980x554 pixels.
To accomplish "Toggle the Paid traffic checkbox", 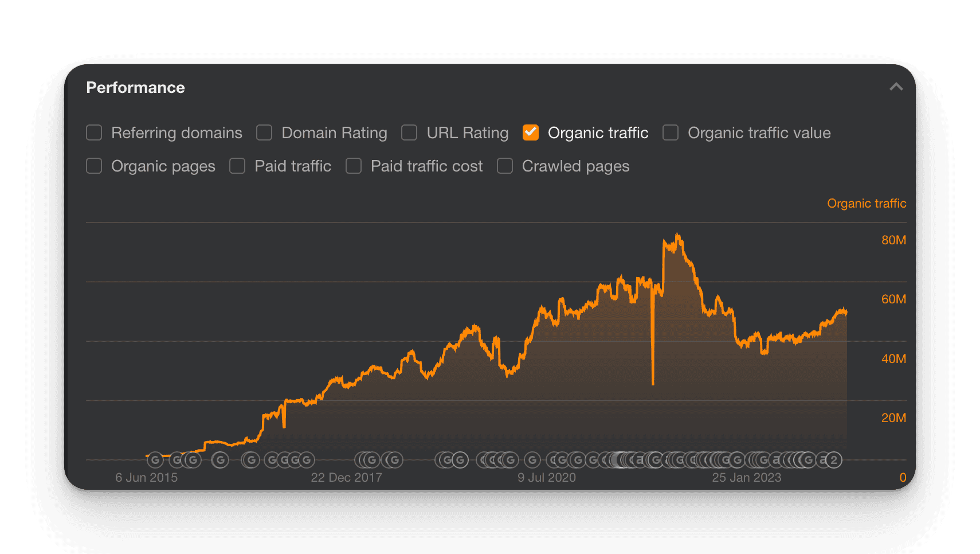I will click(237, 166).
